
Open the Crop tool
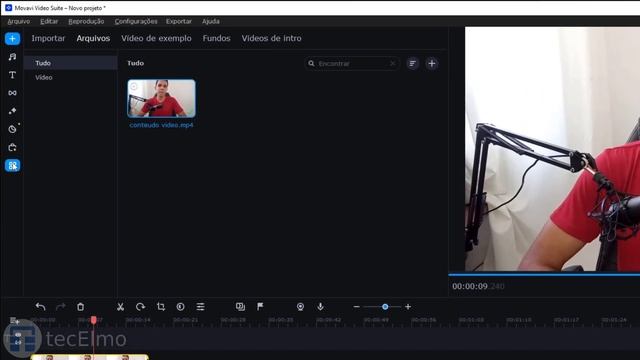pos(161,307)
